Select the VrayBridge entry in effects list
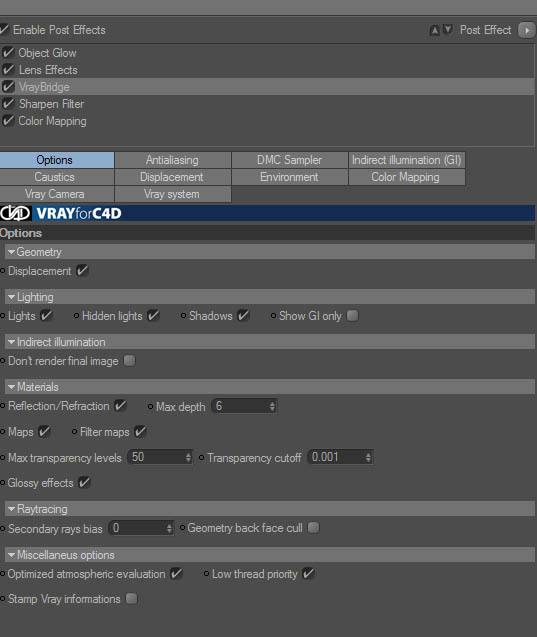The height and width of the screenshot is (637, 537). point(267,87)
